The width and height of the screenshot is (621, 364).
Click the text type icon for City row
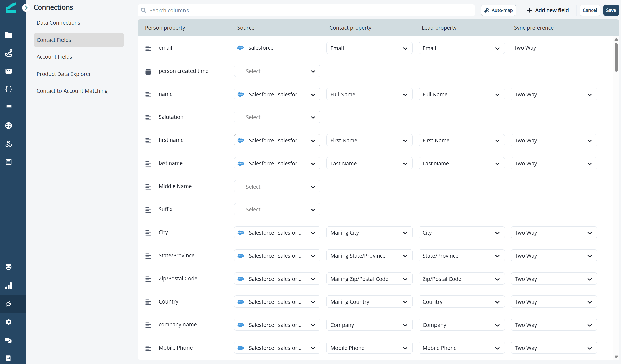(148, 233)
